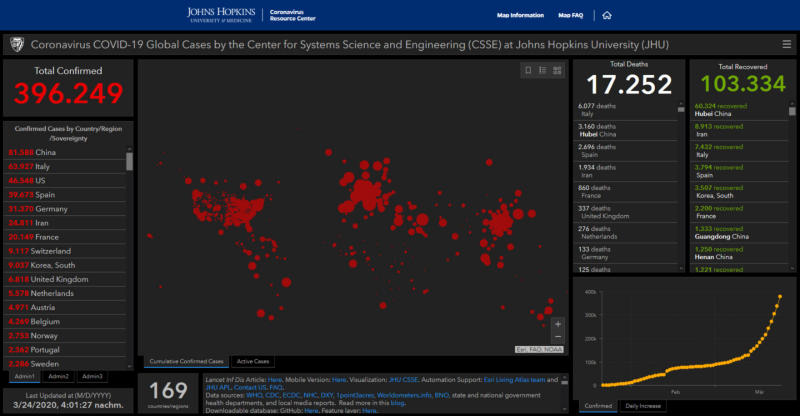The height and width of the screenshot is (416, 800).
Task: Click the JHU shield icon in title bar
Action: coord(16,45)
